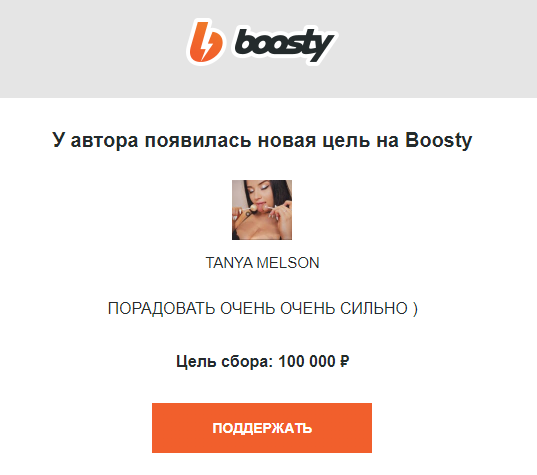This screenshot has height=475, width=537.
Task: Click the smiley parenthesis ending the goal title
Action: point(415,308)
